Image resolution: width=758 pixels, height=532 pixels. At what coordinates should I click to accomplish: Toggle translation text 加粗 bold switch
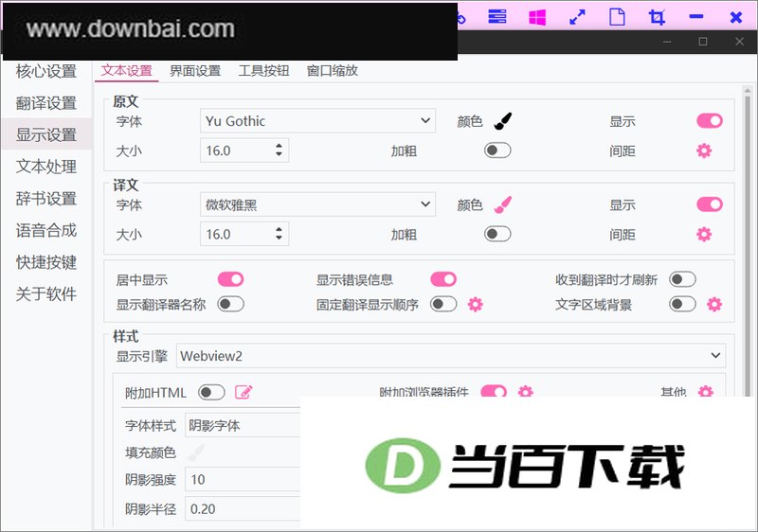497,234
